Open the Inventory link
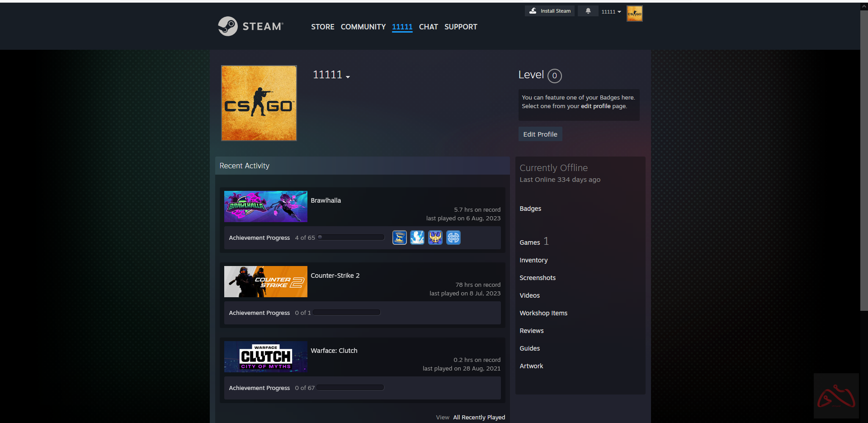The width and height of the screenshot is (868, 423). [533, 260]
